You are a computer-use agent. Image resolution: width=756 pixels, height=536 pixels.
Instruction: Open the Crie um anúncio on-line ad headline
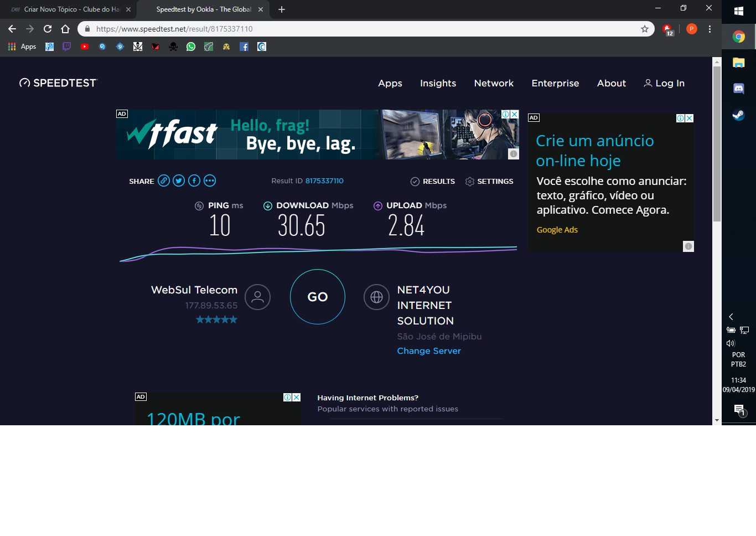[x=595, y=151]
